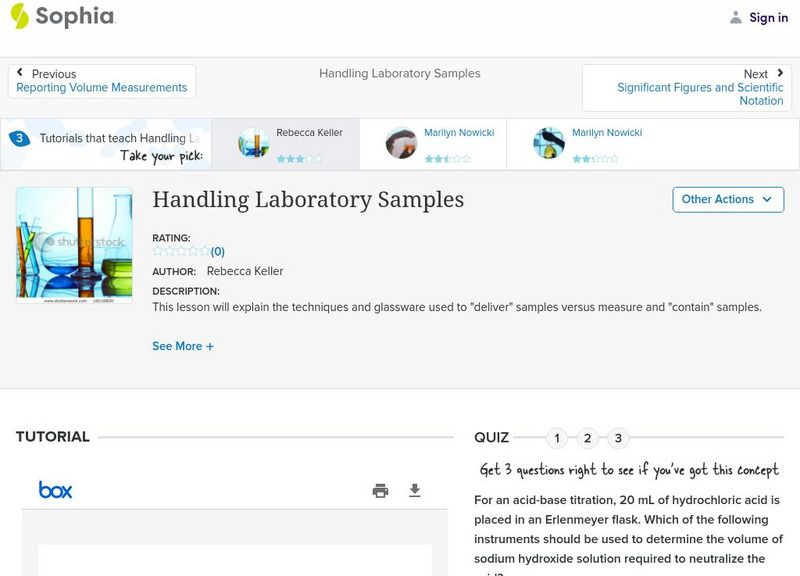The height and width of the screenshot is (576, 800).
Task: Click the Handling Laboratory Samples thumbnail image
Action: pyautogui.click(x=74, y=245)
